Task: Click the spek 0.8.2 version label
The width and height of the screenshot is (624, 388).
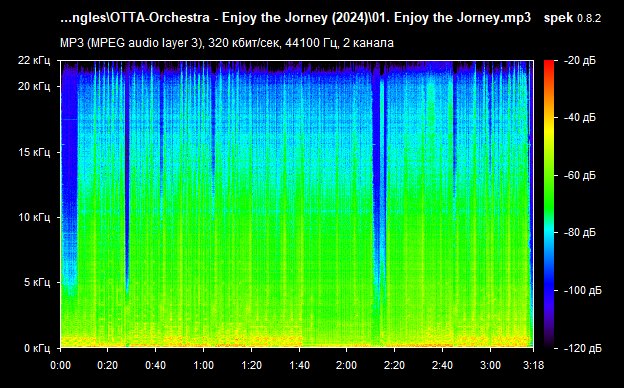Action: pos(572,18)
